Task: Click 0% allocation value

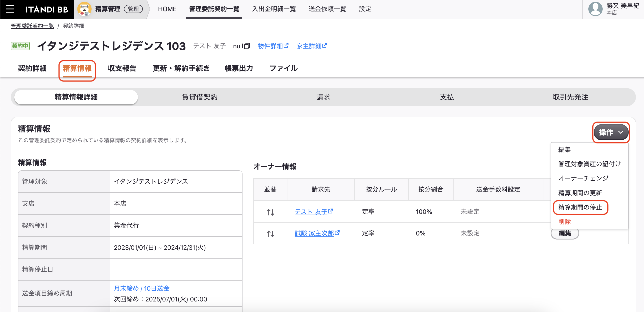Action: tap(421, 233)
